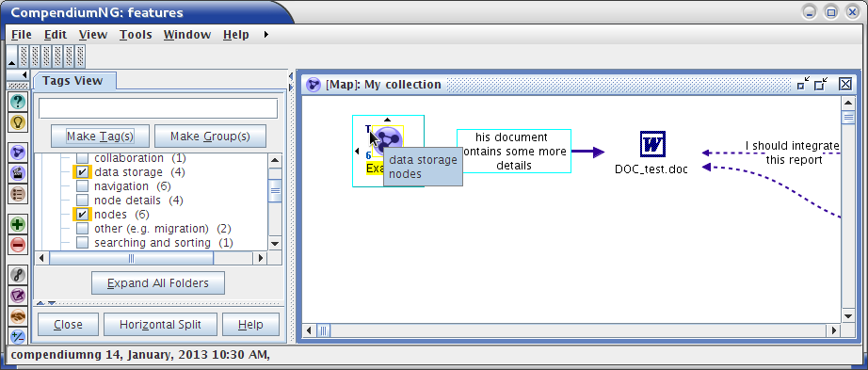The width and height of the screenshot is (868, 370).
Task: Click the split pane right expand arrow
Action: click(x=291, y=88)
